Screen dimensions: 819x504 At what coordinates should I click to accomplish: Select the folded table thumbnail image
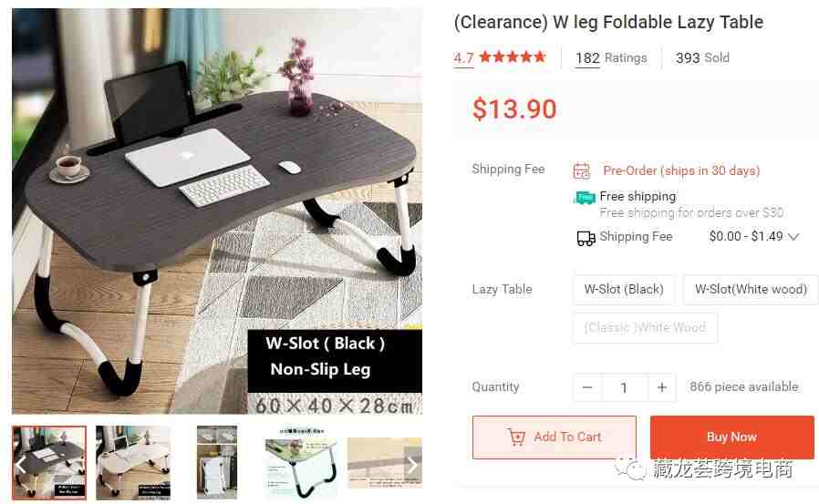[217, 463]
